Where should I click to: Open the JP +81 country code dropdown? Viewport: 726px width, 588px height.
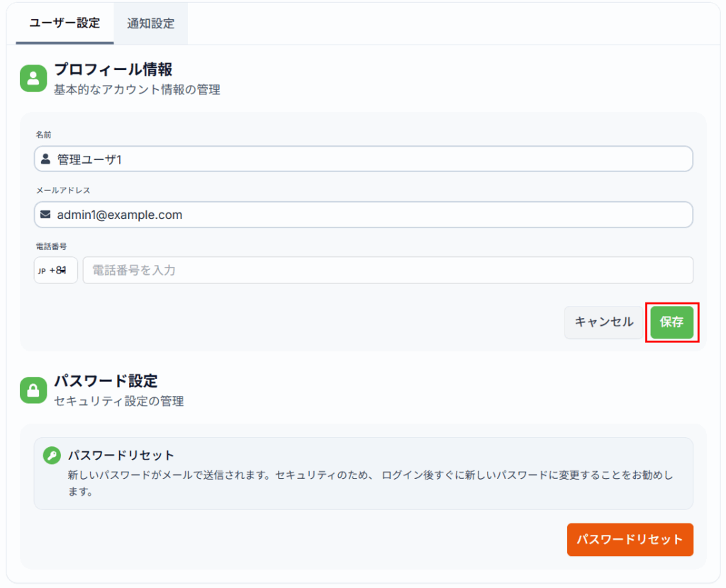[x=55, y=270]
